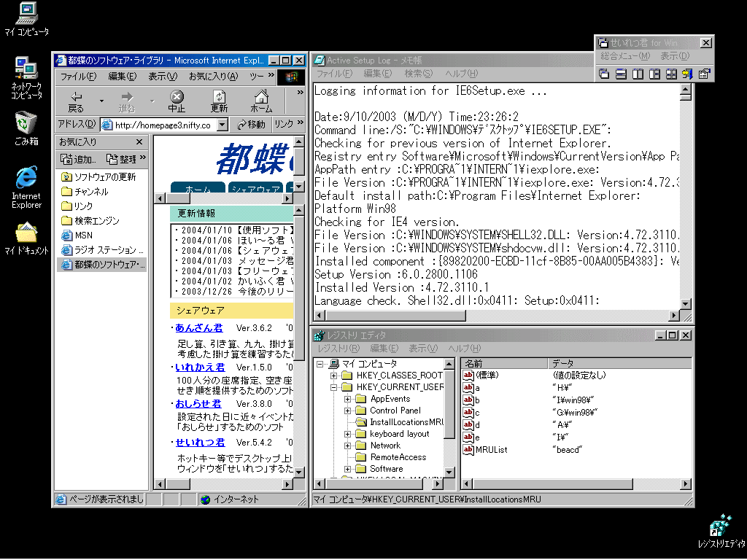747x560 pixels.
Task: Click 追加 to add a favorite
Action: pos(79,159)
